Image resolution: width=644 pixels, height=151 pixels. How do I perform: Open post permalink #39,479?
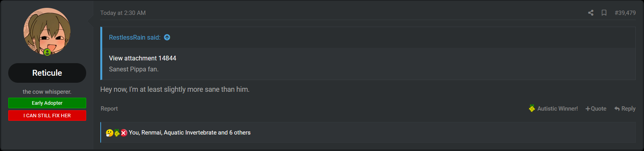[625, 13]
